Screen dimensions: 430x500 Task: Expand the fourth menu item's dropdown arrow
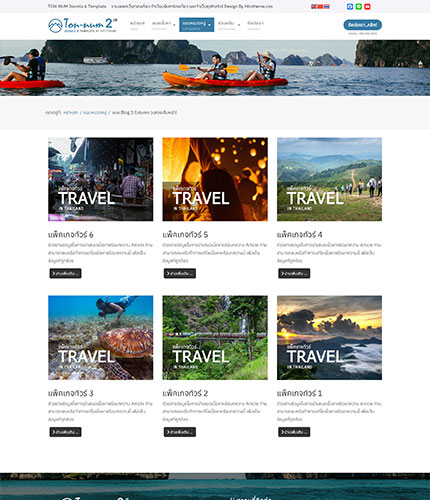(x=239, y=25)
